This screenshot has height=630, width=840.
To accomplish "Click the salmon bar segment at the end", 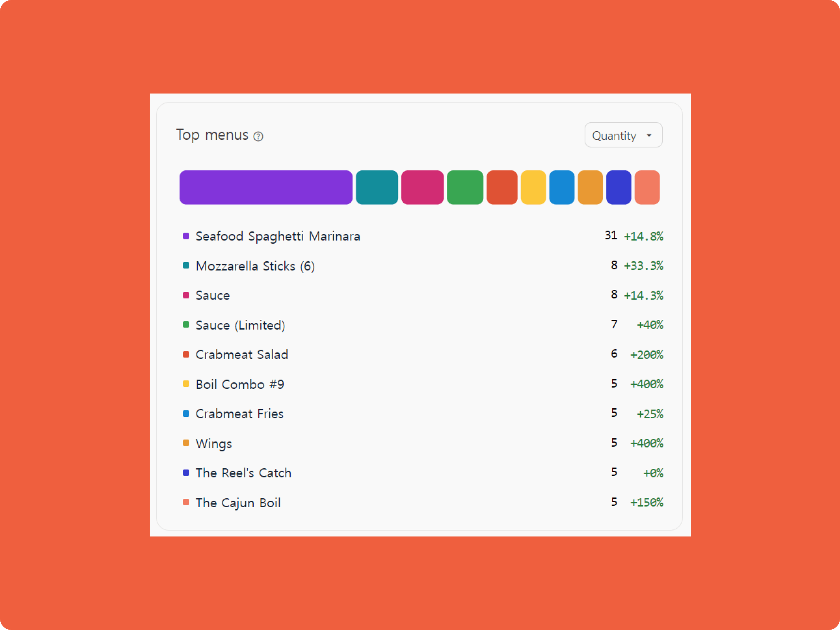I will [x=647, y=187].
